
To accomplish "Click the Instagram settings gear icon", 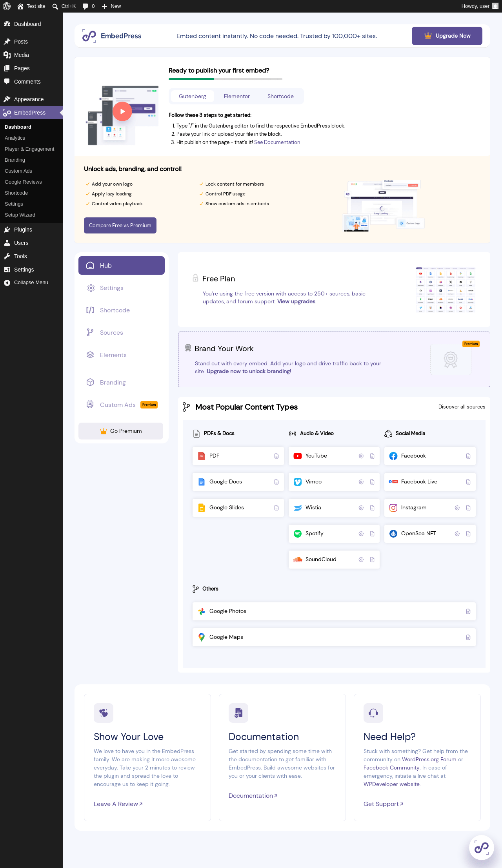I will coord(457,508).
